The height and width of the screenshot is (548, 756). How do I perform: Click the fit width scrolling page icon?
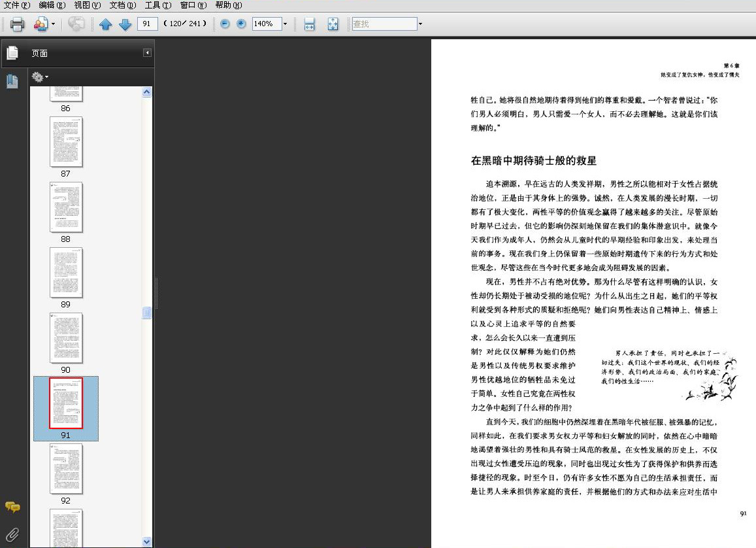click(x=310, y=24)
